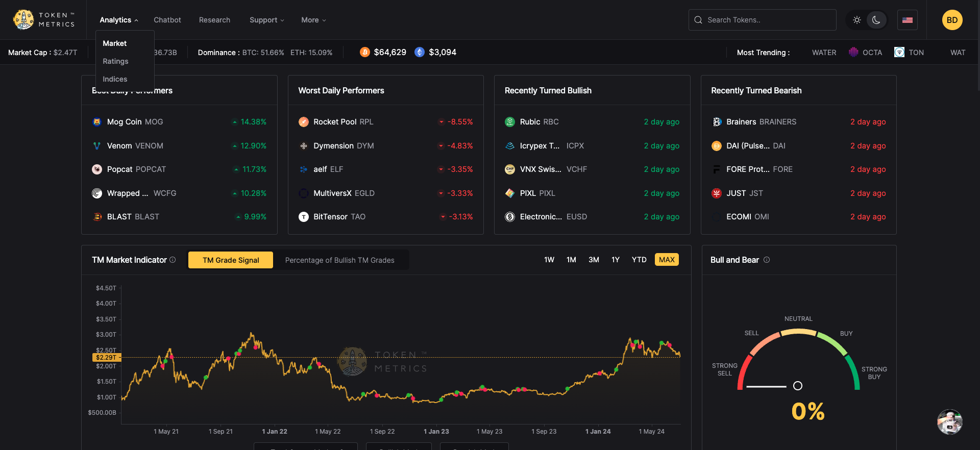Click the Bitcoin price icon

365,52
